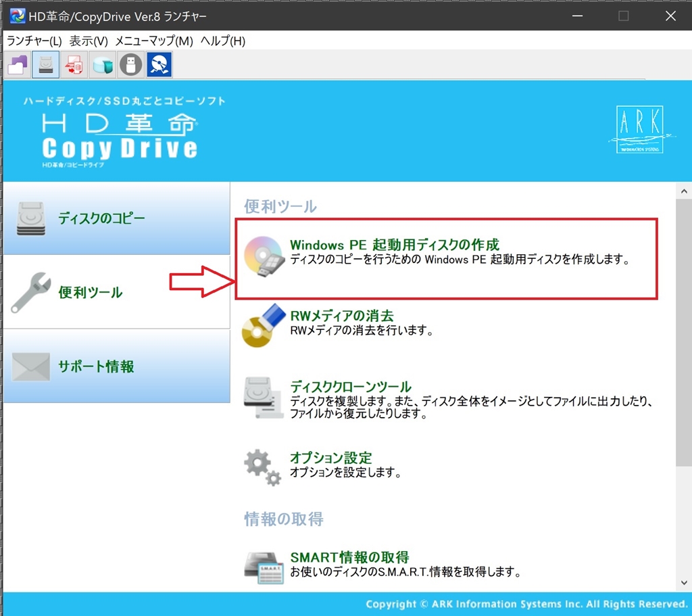
Task: Click the disk clone tool icon
Action: pos(264,397)
